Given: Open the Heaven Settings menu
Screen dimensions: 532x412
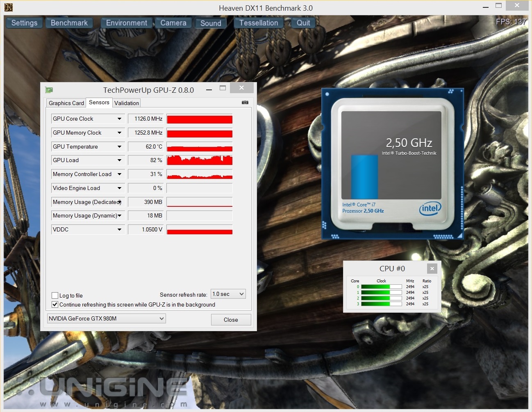Looking at the screenshot, I should 24,23.
